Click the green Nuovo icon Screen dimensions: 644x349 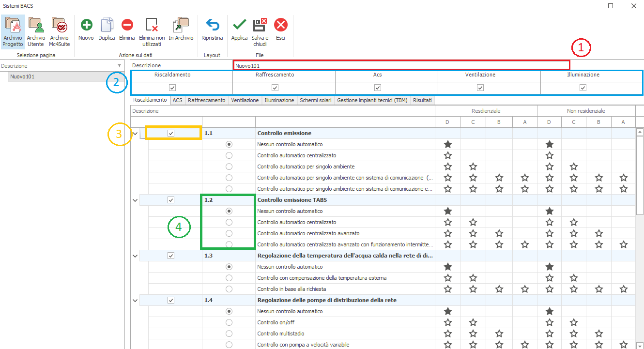point(86,26)
